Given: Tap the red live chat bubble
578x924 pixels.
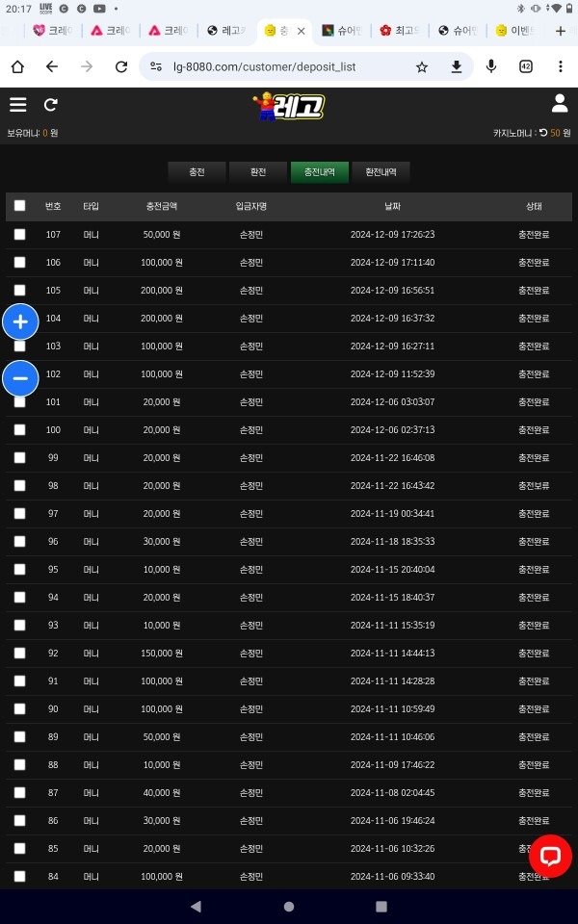Looking at the screenshot, I should click(550, 856).
